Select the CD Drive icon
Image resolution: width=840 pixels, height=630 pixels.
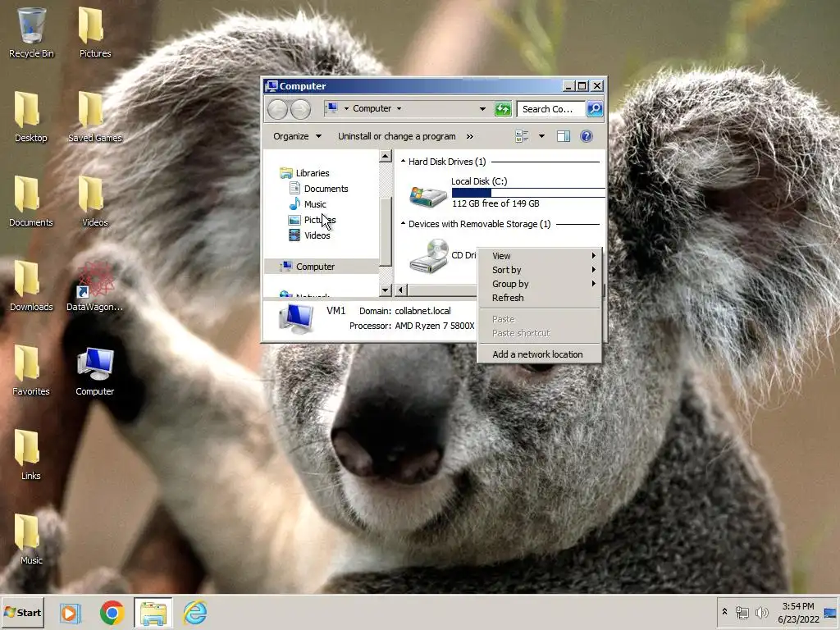click(x=429, y=256)
